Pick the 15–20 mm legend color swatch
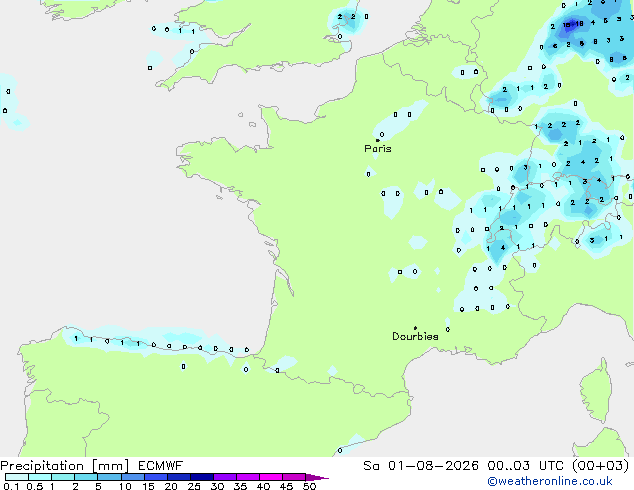 [156, 477]
